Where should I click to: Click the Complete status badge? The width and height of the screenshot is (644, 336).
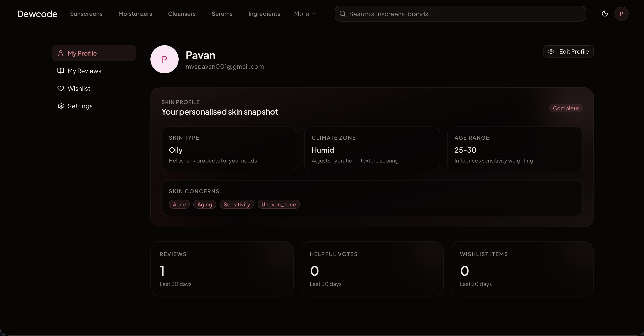coord(565,108)
